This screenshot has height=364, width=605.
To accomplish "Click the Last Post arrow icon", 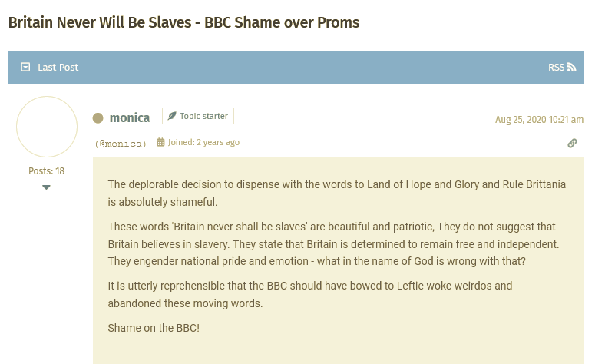I will tap(25, 68).
